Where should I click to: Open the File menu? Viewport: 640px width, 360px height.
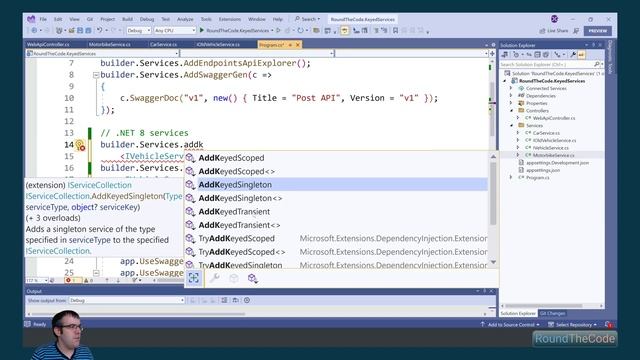(x=43, y=19)
